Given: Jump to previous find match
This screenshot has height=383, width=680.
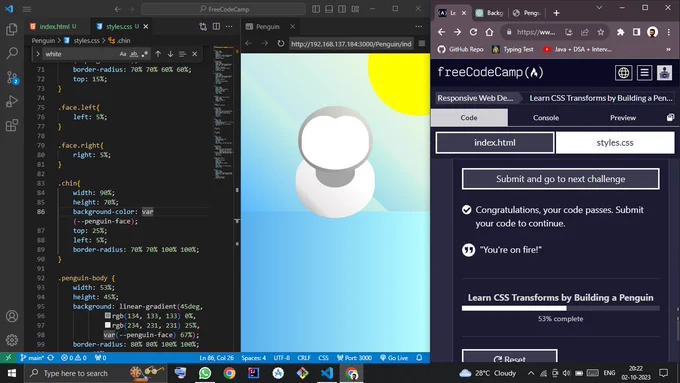Looking at the screenshot, I should 158,54.
